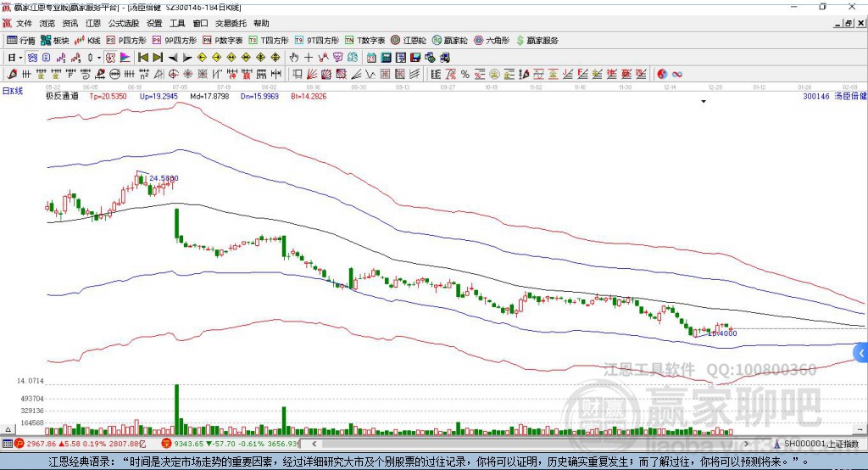Click the triangle angle tool icon
The width and height of the screenshot is (868, 470).
pos(159,75)
